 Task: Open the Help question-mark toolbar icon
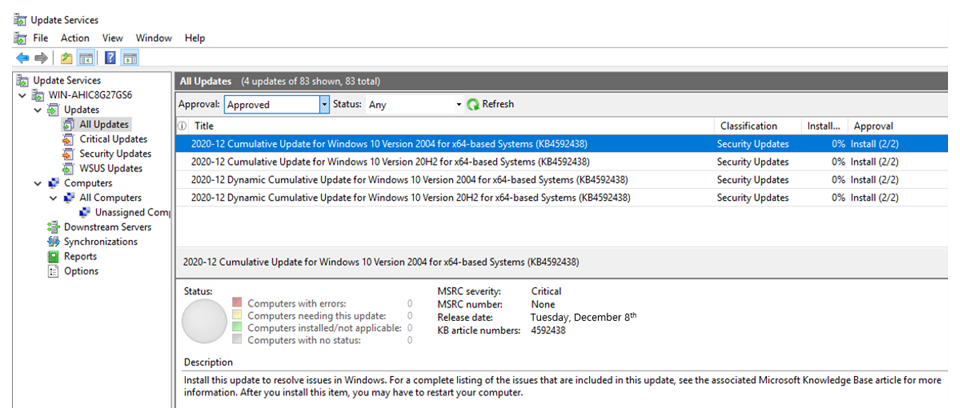(x=110, y=58)
